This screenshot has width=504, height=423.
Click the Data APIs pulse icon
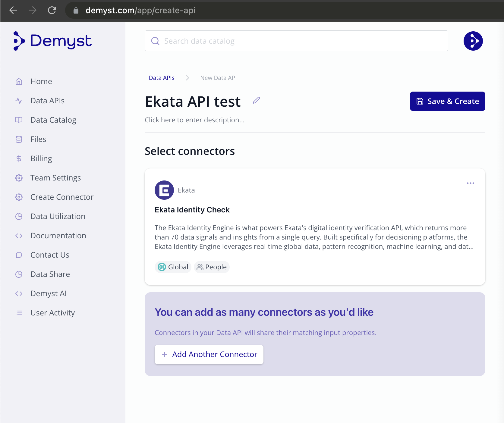(19, 101)
